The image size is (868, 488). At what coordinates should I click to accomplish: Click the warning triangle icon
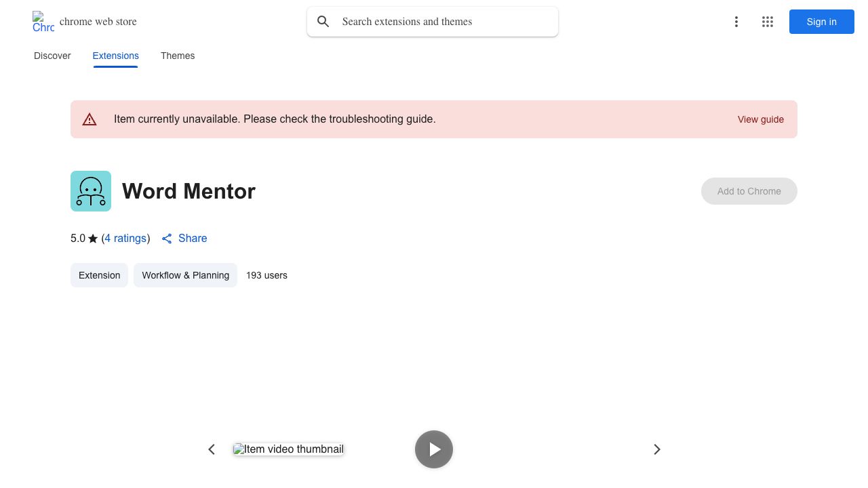point(90,119)
